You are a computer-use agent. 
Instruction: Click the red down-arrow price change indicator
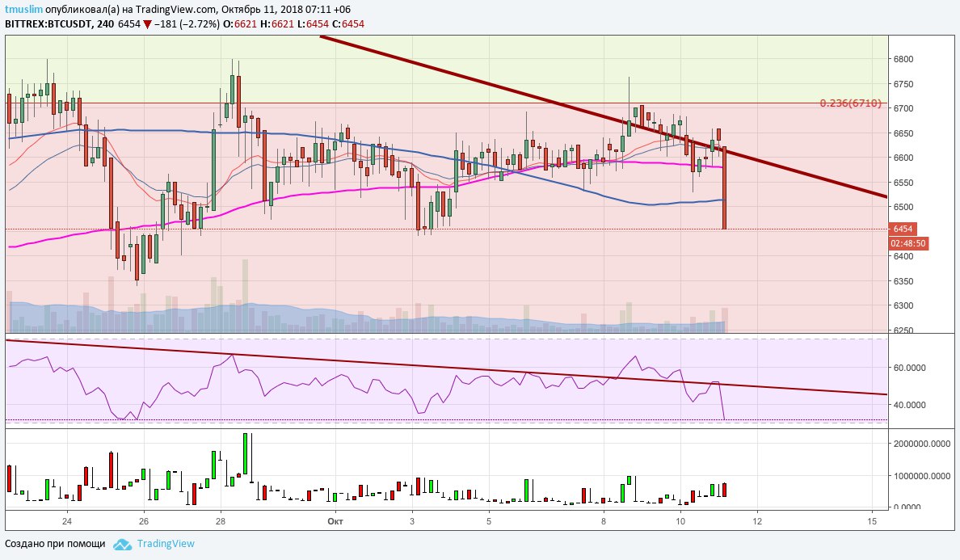click(x=147, y=24)
